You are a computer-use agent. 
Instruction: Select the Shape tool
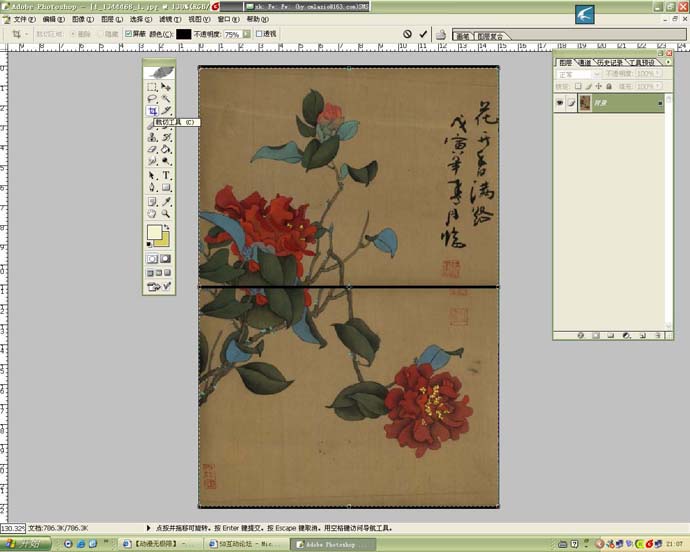pos(166,187)
